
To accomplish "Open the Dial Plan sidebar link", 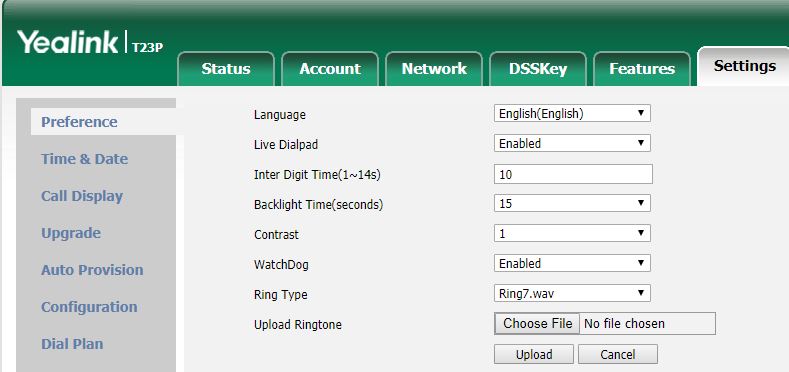I will pyautogui.click(x=72, y=344).
